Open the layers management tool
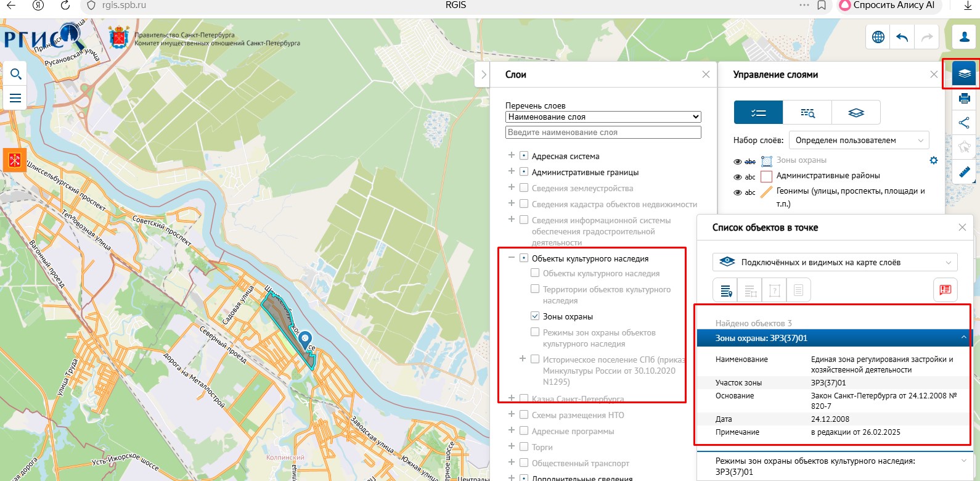The image size is (980, 481). 964,74
